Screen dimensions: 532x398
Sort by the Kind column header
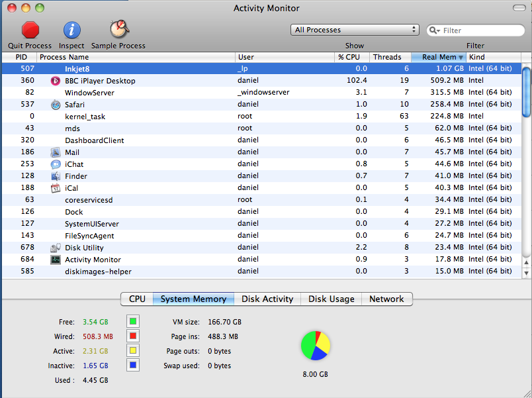pos(494,57)
